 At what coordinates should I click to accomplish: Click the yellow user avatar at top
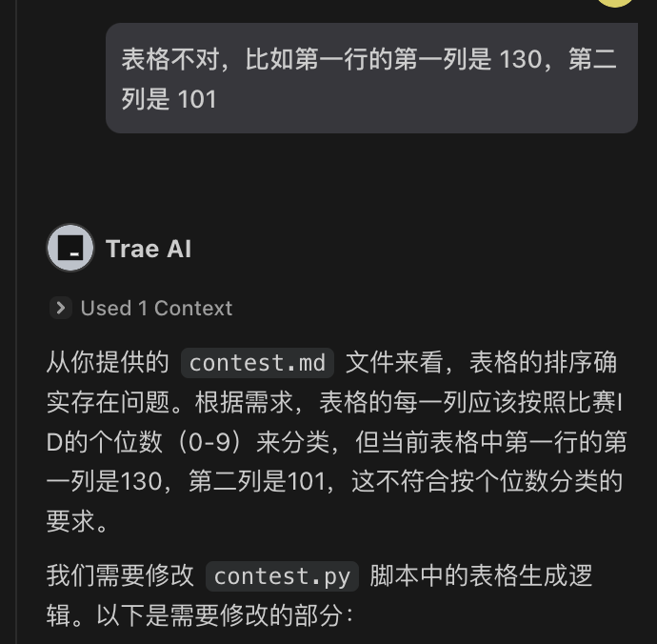tap(615, 3)
